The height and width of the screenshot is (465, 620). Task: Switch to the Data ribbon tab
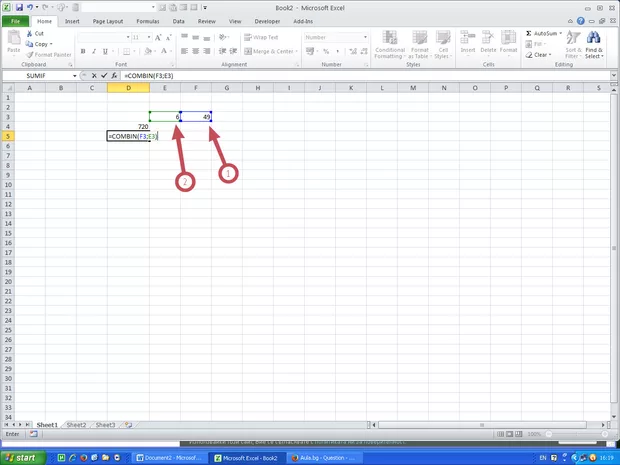178,21
